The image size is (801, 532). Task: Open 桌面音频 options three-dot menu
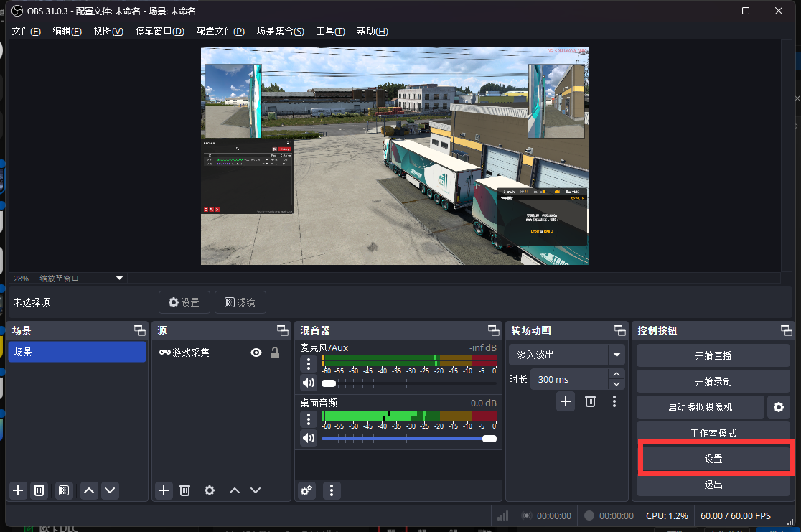click(x=309, y=419)
